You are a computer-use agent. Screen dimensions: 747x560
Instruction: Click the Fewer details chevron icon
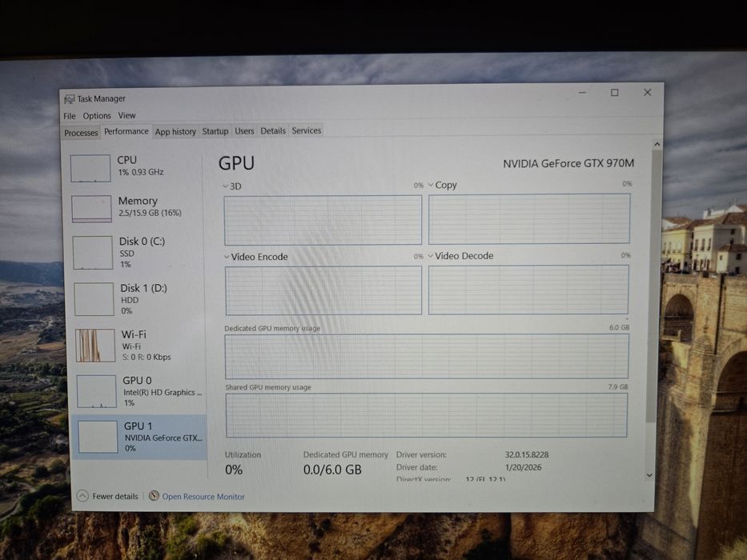(82, 496)
